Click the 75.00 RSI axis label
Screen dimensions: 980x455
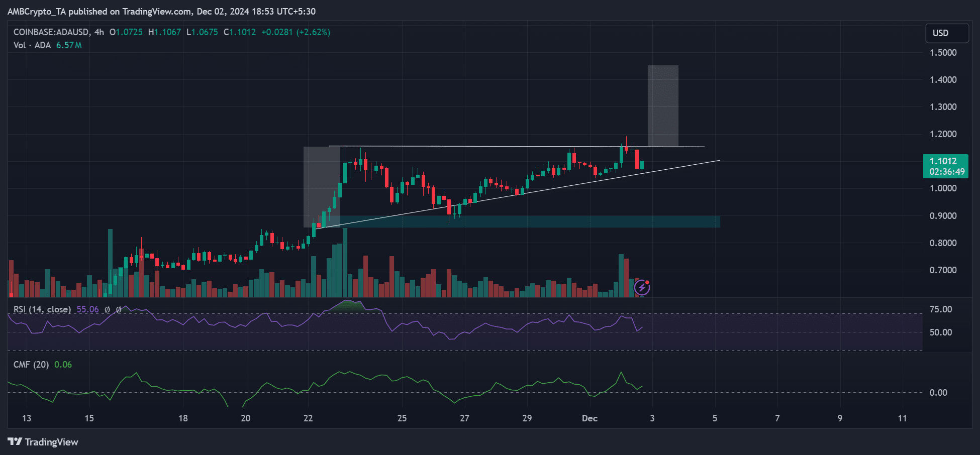(941, 309)
